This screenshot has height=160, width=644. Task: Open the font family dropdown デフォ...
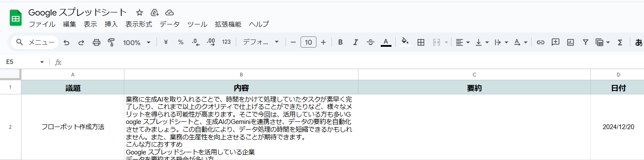tap(261, 42)
